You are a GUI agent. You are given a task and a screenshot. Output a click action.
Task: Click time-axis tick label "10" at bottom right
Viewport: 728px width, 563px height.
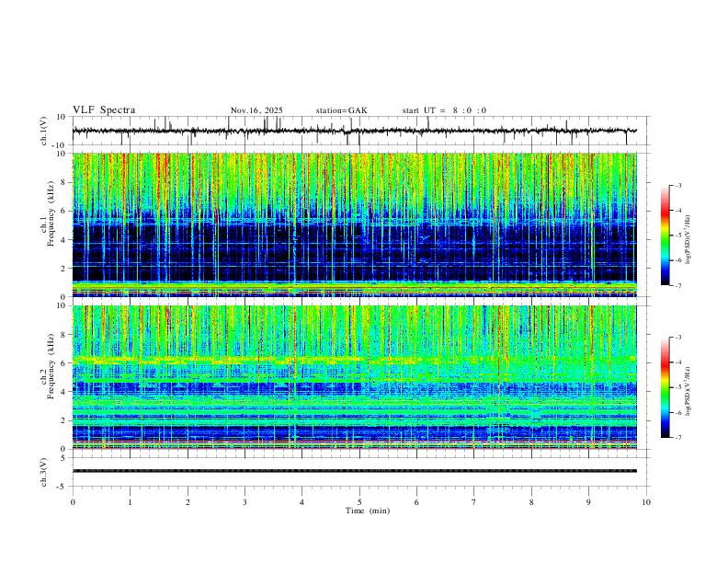point(646,502)
